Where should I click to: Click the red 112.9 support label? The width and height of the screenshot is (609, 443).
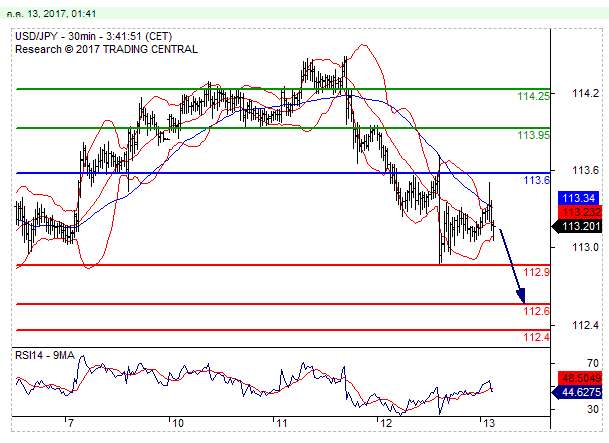537,272
